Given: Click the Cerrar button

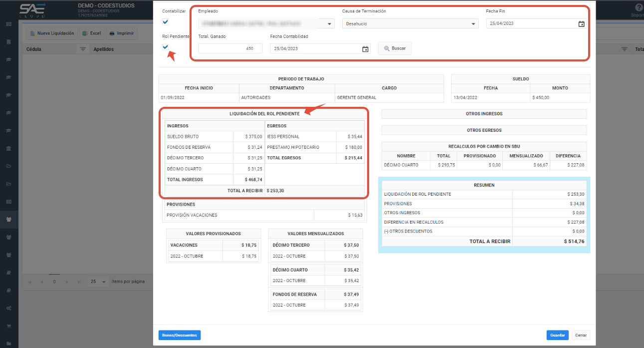Looking at the screenshot, I should coord(581,336).
